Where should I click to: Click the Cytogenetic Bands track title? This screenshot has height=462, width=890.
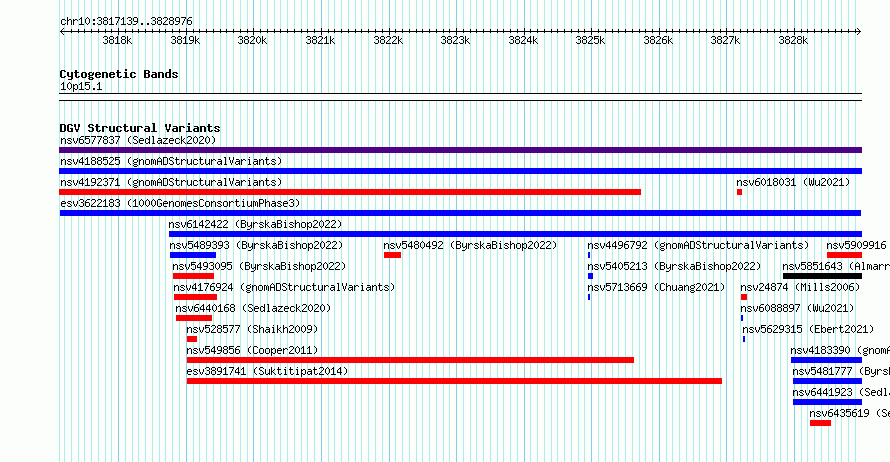pos(119,74)
